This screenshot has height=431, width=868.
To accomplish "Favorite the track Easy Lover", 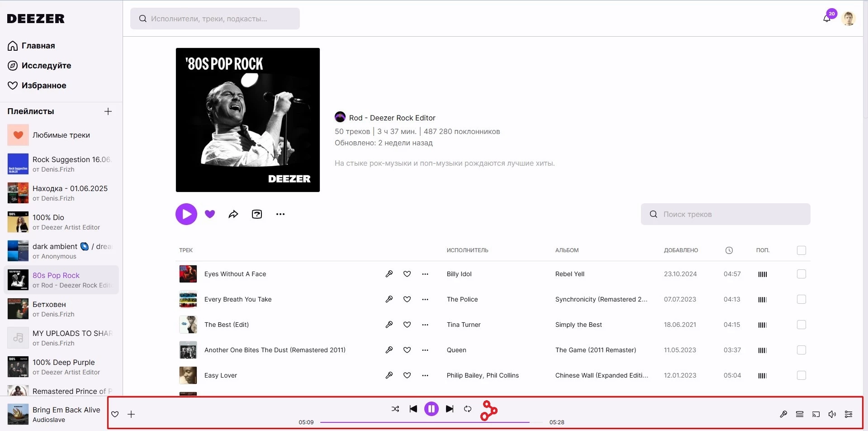I will (x=407, y=375).
